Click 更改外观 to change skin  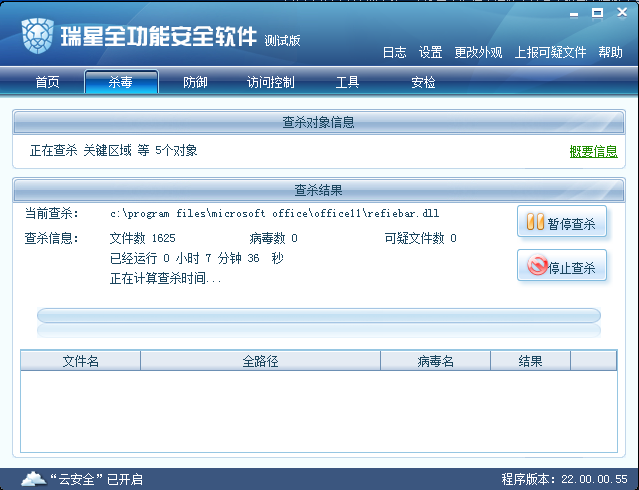tap(478, 52)
